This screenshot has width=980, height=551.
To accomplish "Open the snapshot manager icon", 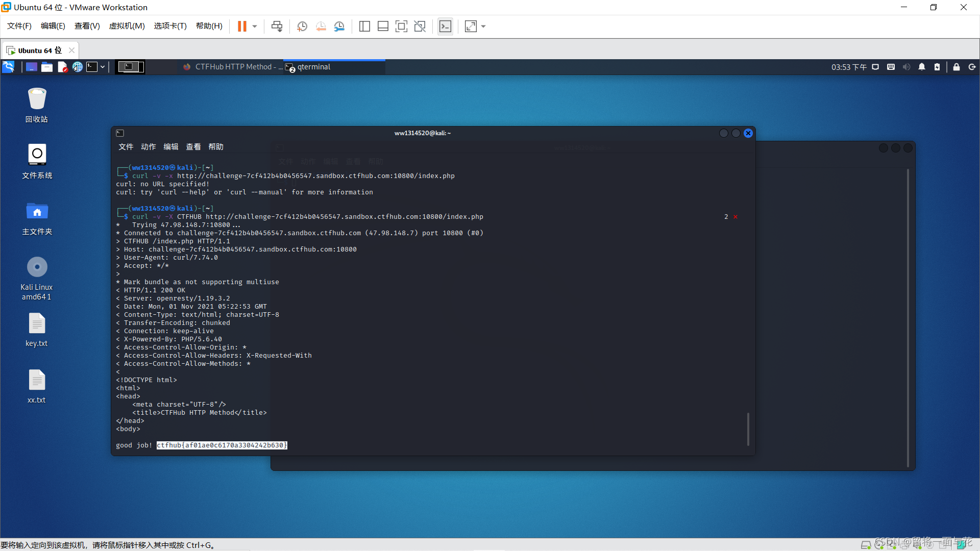I will coord(339,26).
